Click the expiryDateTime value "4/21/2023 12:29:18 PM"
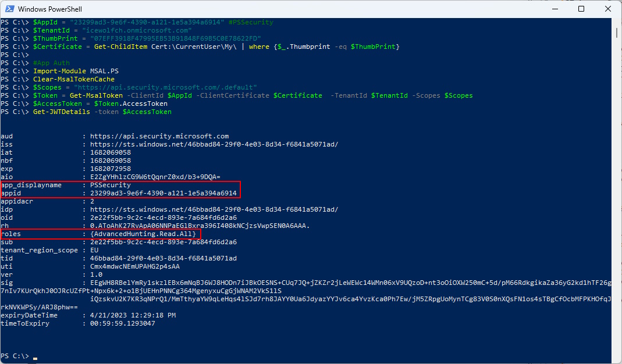This screenshot has width=622, height=364. tap(133, 316)
